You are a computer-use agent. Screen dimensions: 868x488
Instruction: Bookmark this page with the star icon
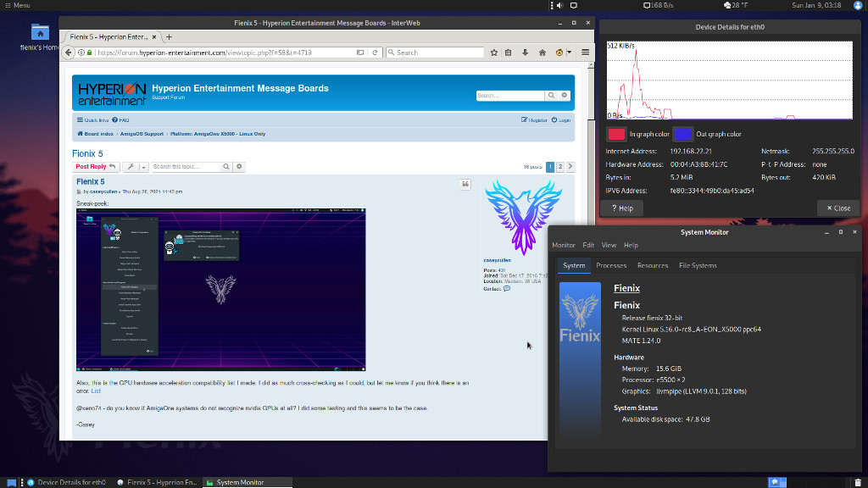point(494,53)
